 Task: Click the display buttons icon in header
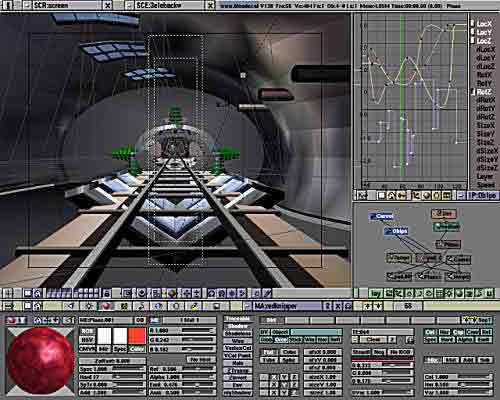coord(216,306)
